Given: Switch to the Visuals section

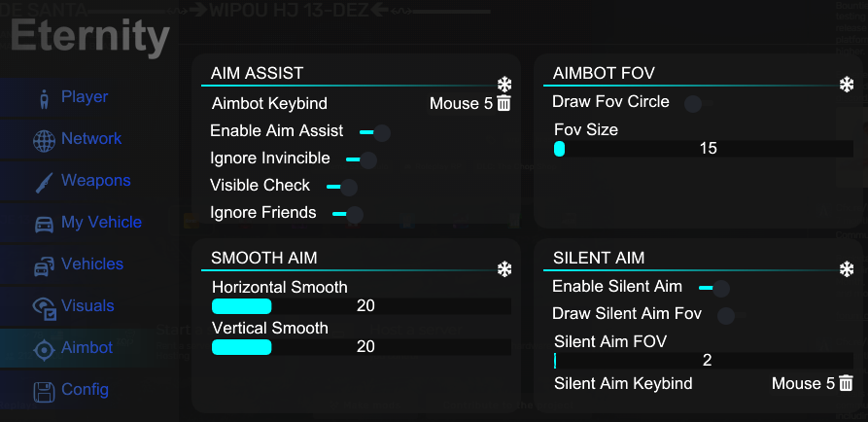Looking at the screenshot, I should point(88,305).
